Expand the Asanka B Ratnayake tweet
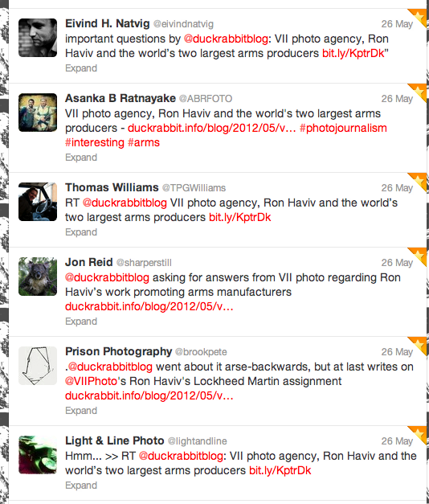The image size is (429, 504). point(81,158)
